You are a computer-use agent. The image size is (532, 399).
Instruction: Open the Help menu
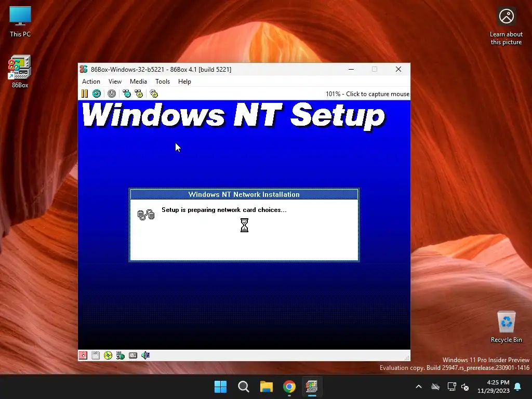coord(184,82)
